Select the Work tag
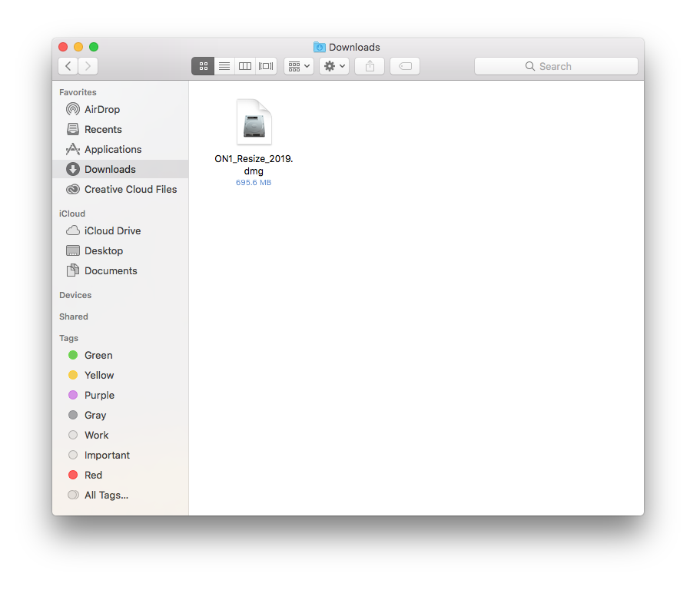The width and height of the screenshot is (700, 590). coord(120,435)
